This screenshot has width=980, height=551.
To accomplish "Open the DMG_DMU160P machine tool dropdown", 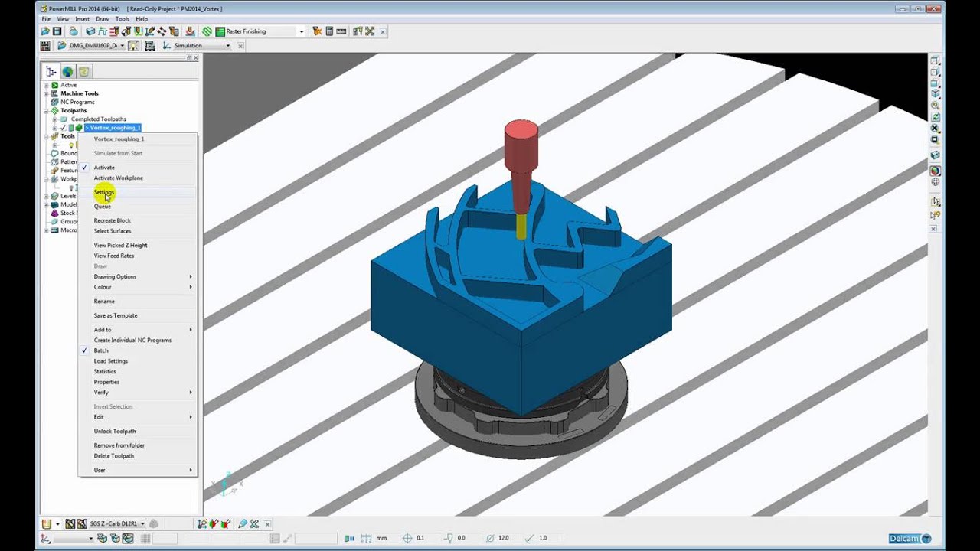I will [122, 46].
